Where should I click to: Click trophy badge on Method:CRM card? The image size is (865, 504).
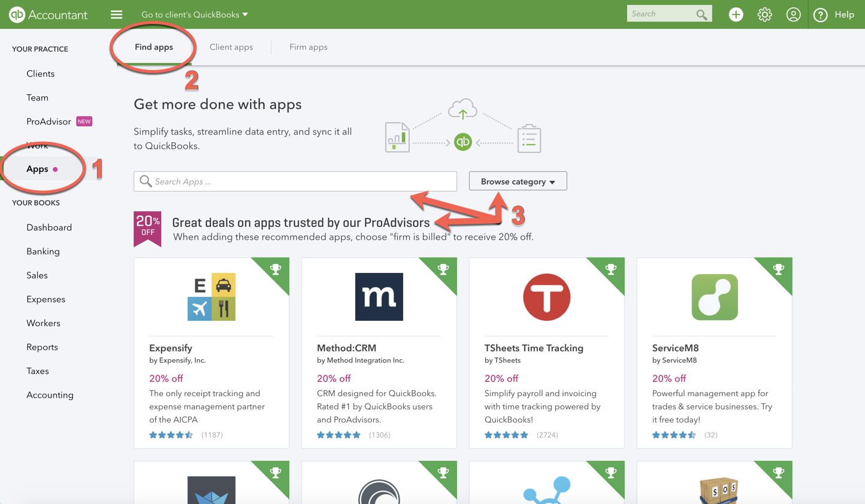[443, 269]
